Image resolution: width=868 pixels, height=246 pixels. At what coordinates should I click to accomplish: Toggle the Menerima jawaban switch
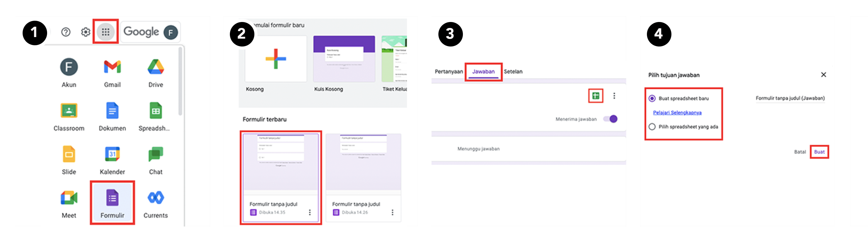click(x=610, y=119)
